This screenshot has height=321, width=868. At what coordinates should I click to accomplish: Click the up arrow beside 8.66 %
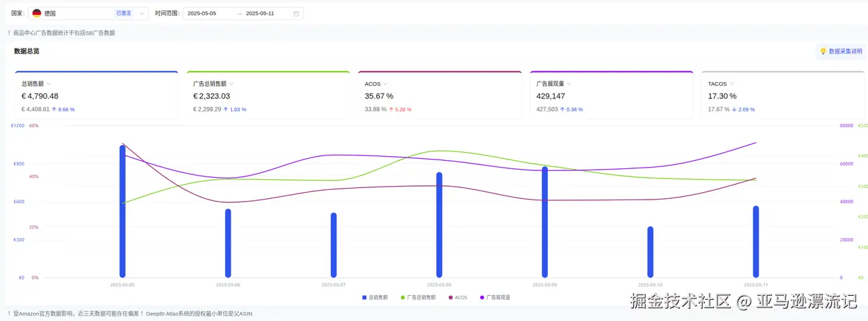[x=54, y=109]
